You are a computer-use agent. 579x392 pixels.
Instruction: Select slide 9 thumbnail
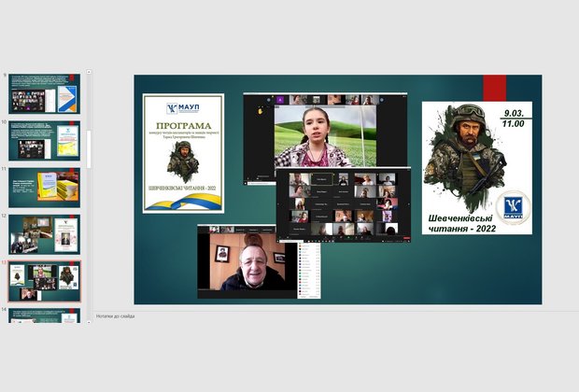[44, 94]
